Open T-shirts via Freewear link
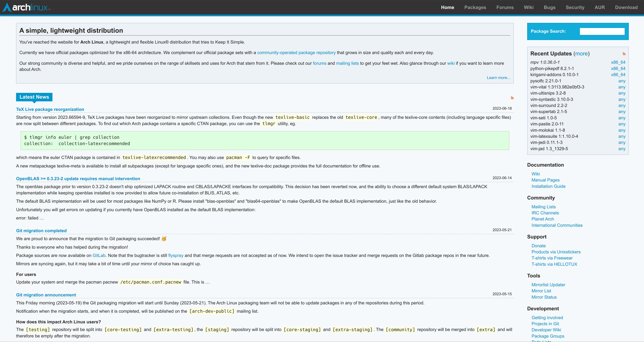Viewport: 644px width, 342px height. pos(552,258)
